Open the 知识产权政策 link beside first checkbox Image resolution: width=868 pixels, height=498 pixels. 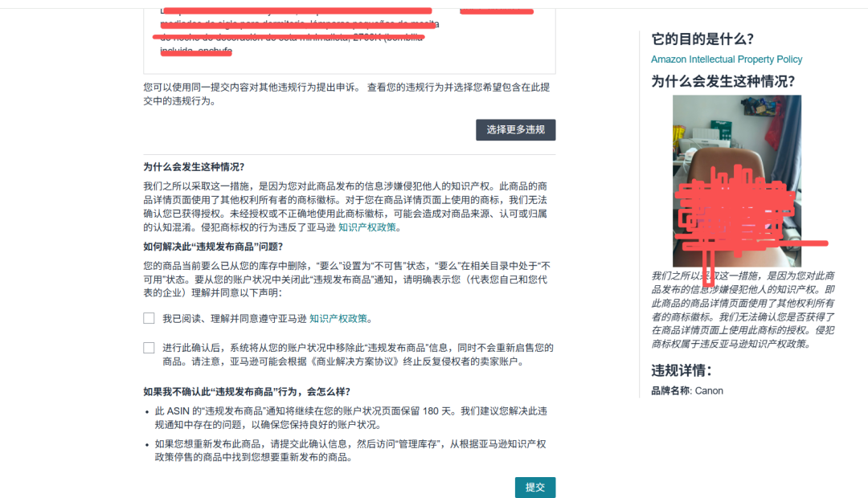(338, 319)
